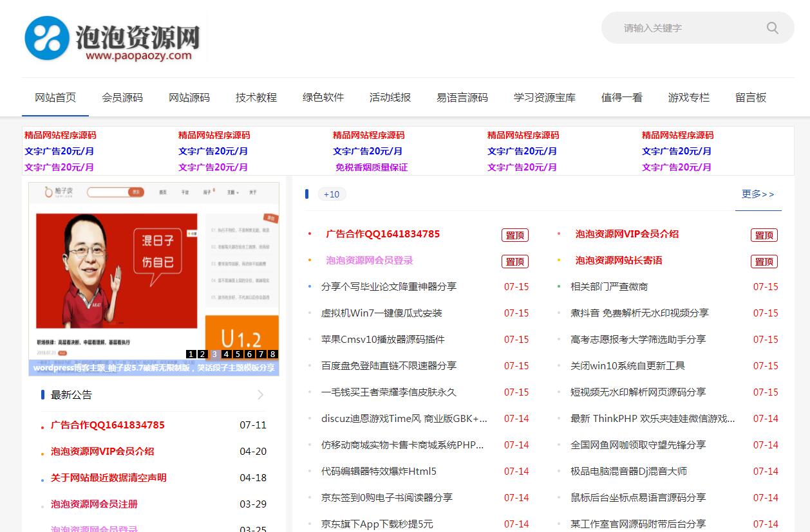This screenshot has width=810, height=532.
Task: Open 全国网鱼网咖领取守望先锋分享 article
Action: point(638,445)
